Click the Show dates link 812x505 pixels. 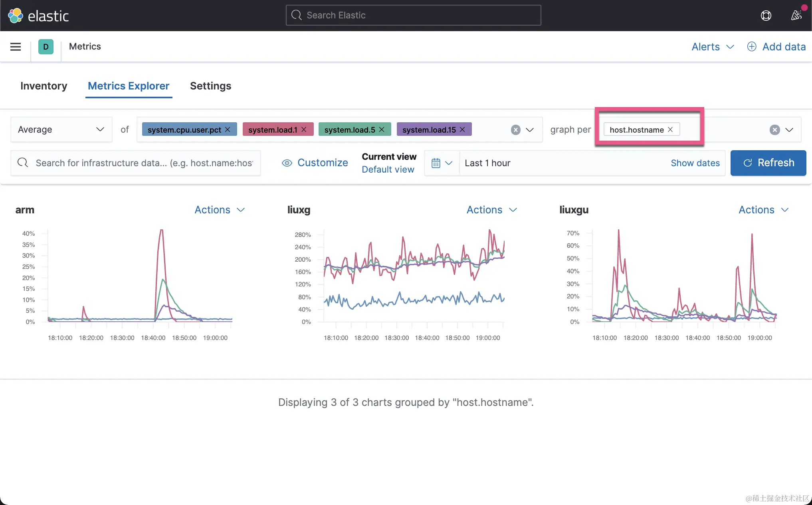click(x=695, y=163)
